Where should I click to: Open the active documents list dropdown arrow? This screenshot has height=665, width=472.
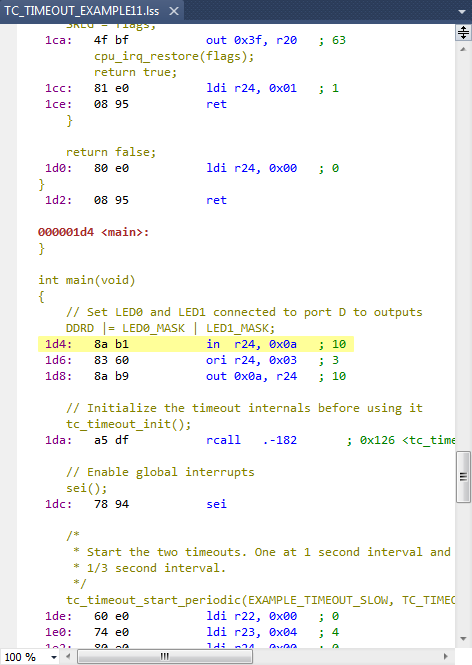coord(462,12)
